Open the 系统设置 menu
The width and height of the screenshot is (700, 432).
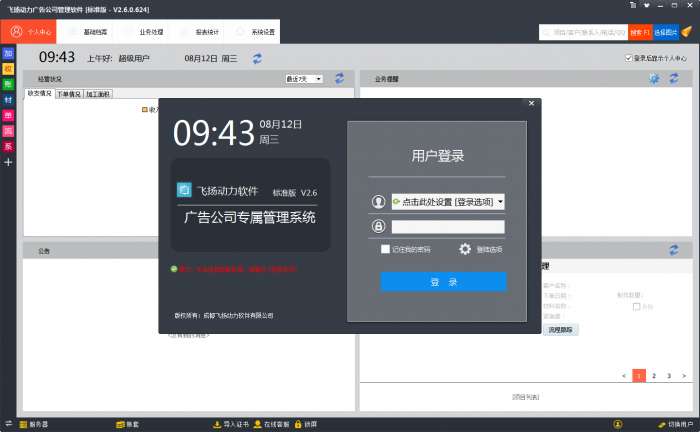[x=256, y=32]
